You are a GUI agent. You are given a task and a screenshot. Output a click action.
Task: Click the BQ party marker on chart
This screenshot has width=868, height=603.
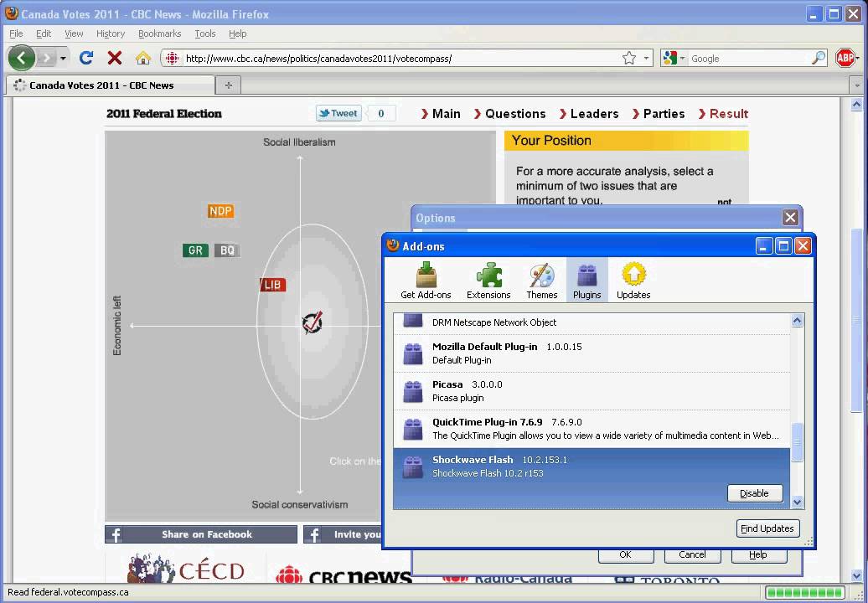click(x=228, y=250)
